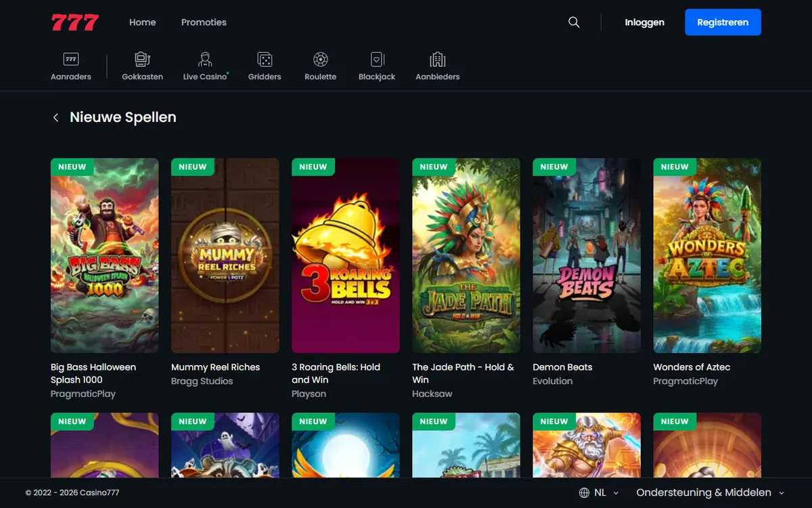The height and width of the screenshot is (508, 812).
Task: Open the Mummy Reel Riches game thumbnail
Action: [225, 255]
